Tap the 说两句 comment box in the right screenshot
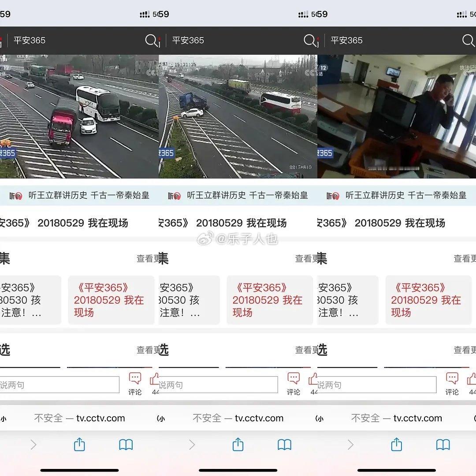This screenshot has height=476, width=476. point(377,385)
